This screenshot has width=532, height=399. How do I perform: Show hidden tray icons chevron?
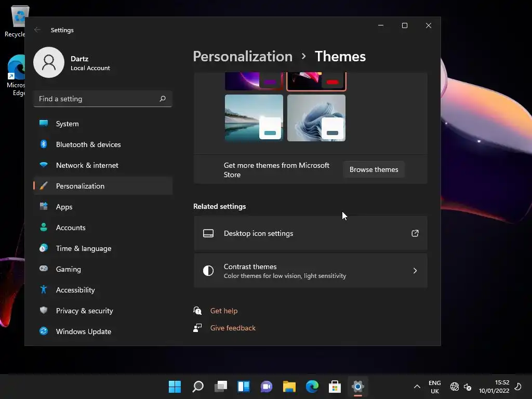417,387
